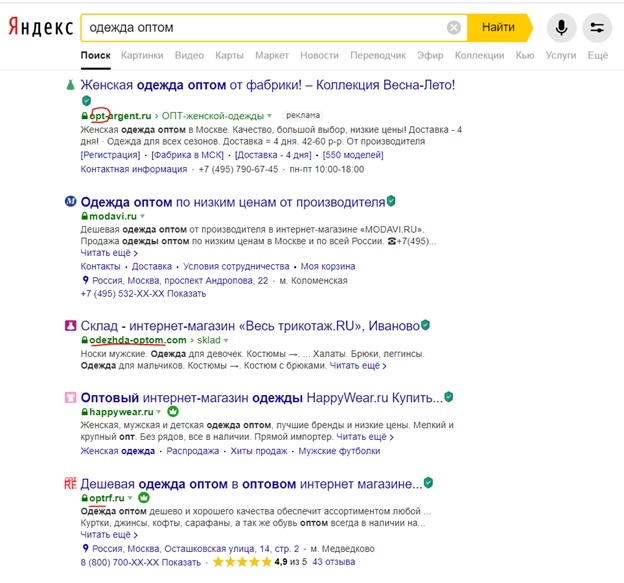The height and width of the screenshot is (583, 624).
Task: Click map pin icon before Осташковская улица address
Action: (85, 548)
